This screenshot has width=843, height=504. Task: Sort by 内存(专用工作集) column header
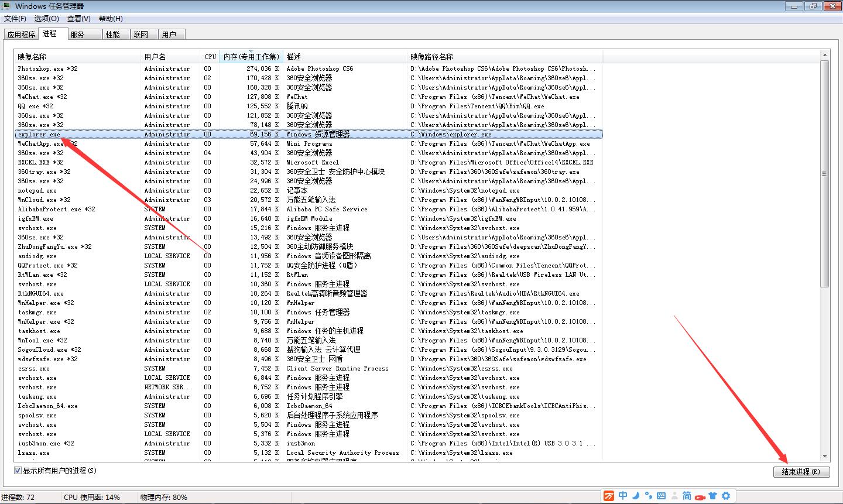pos(251,57)
